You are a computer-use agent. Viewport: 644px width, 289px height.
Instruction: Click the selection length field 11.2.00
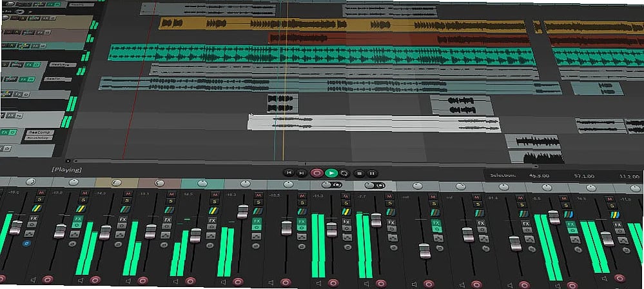pyautogui.click(x=629, y=175)
